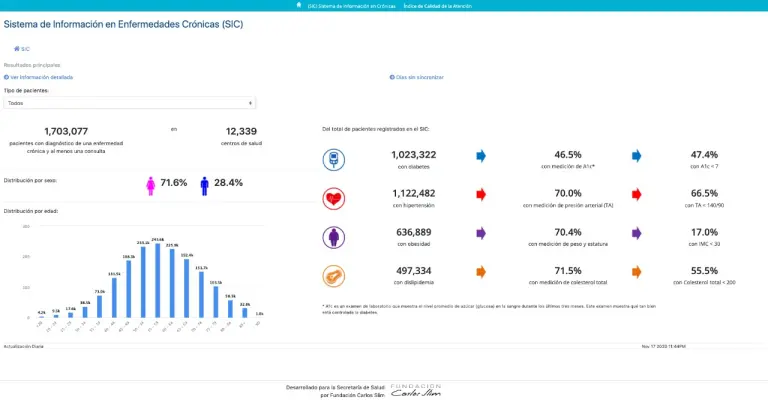
Task: Click the SIC breadcrumb link
Action: [21, 48]
